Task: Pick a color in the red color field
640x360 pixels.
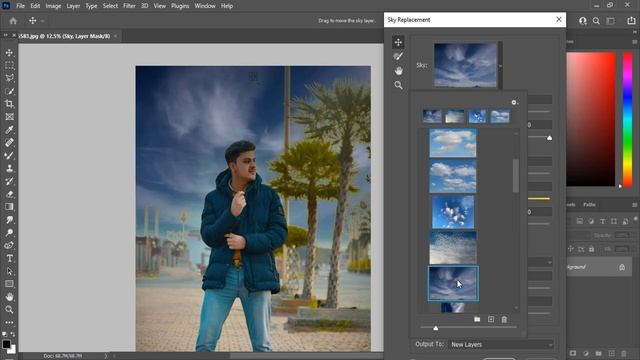Action: tap(590, 119)
